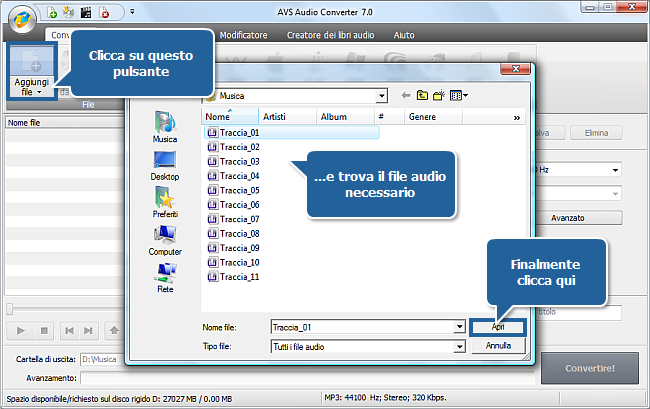Sort files by Nome column
The height and width of the screenshot is (409, 650).
pos(230,116)
